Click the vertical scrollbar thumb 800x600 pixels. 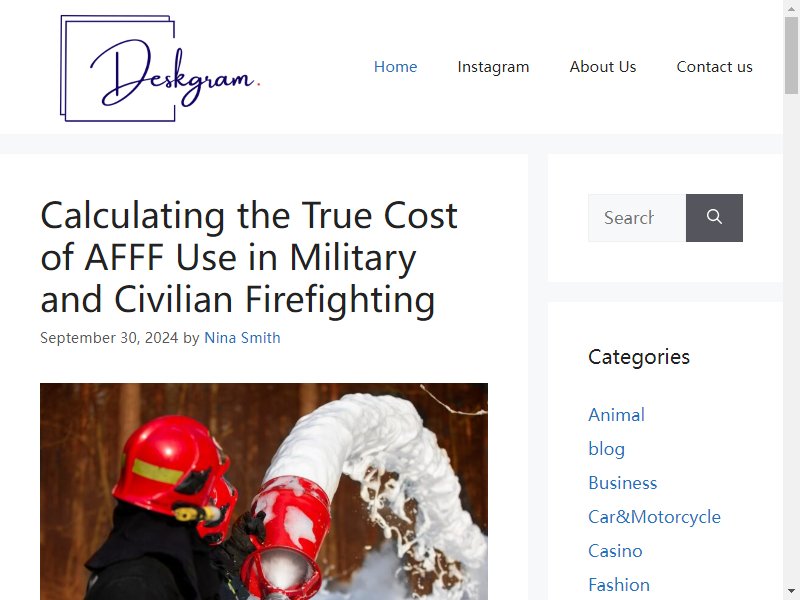(791, 55)
